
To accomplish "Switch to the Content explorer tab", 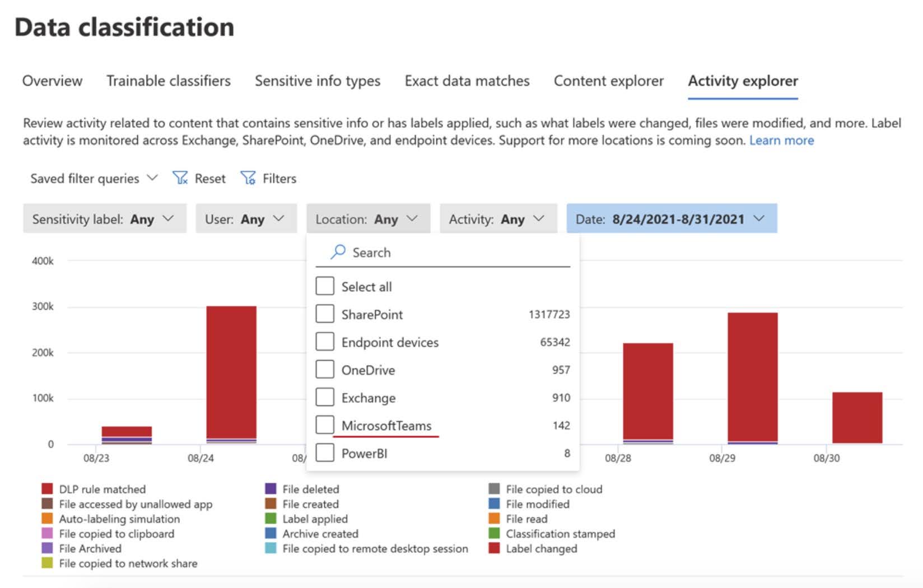I will [x=609, y=81].
